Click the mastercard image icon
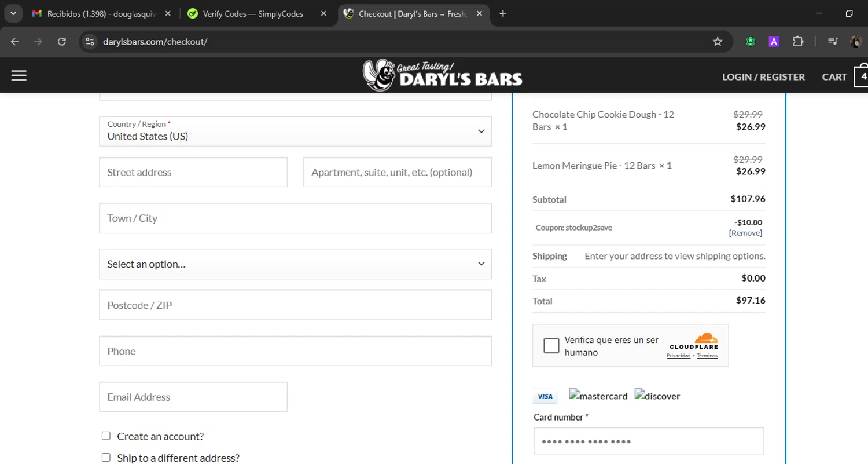 [x=598, y=396]
